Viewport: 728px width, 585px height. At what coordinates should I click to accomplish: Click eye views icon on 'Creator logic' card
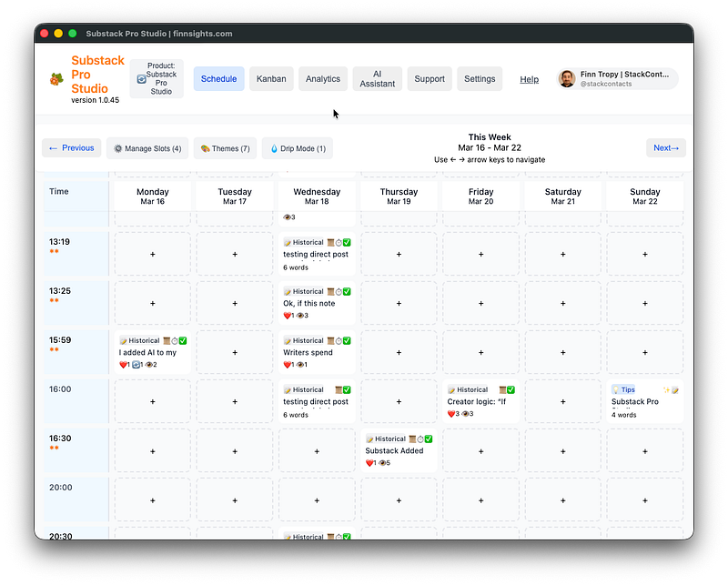465,414
